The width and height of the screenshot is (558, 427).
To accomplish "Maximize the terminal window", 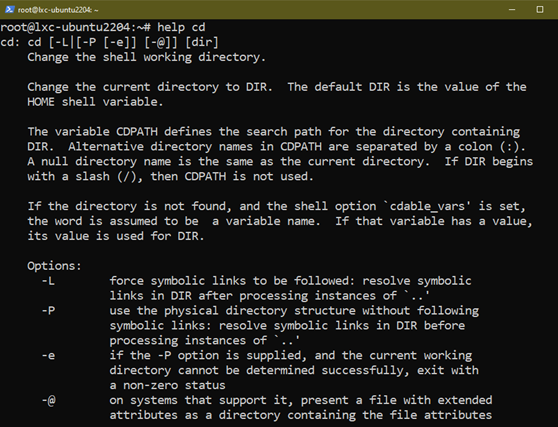I will [x=540, y=10].
